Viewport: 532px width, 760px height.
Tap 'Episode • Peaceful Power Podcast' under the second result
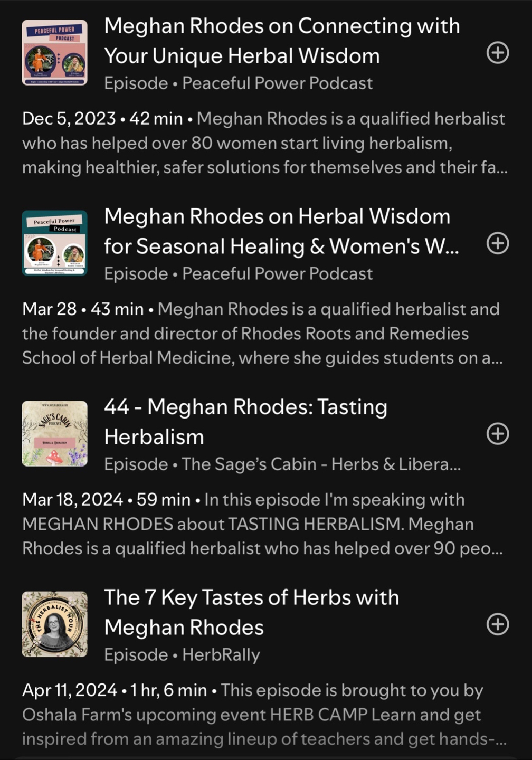(x=238, y=274)
